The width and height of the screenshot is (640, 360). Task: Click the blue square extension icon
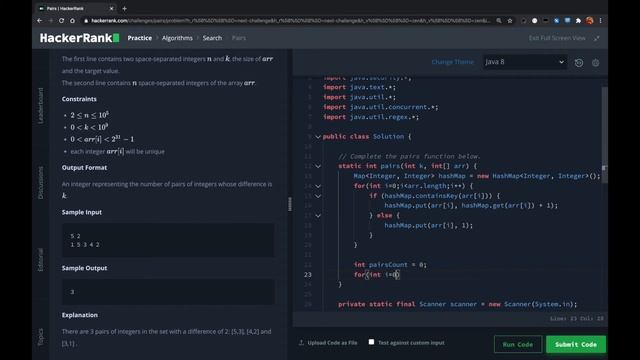click(x=567, y=20)
